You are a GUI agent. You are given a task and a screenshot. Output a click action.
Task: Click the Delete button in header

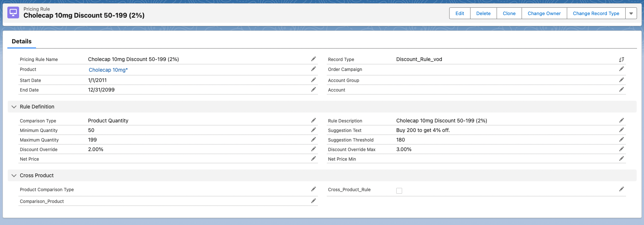point(483,14)
